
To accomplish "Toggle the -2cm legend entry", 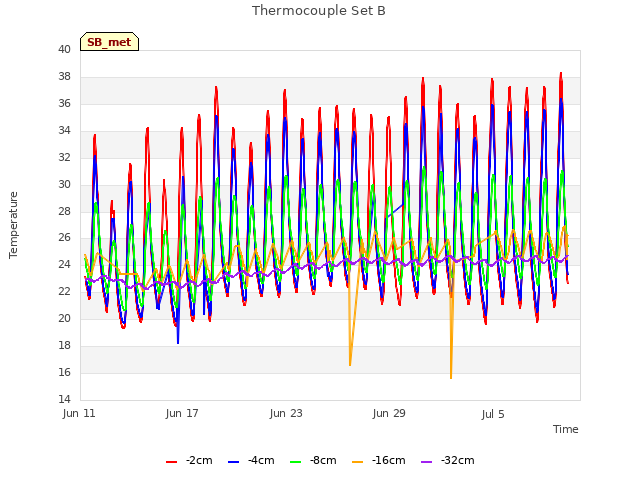I will coord(189,461).
